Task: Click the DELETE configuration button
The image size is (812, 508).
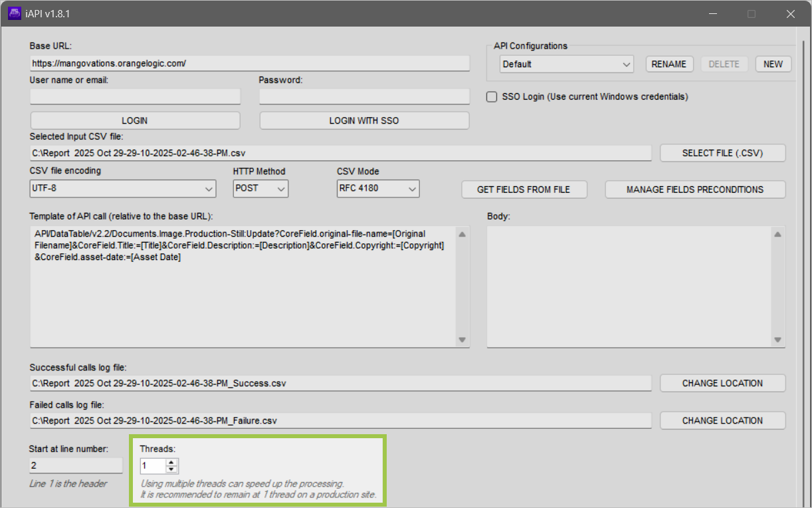Action: click(724, 64)
